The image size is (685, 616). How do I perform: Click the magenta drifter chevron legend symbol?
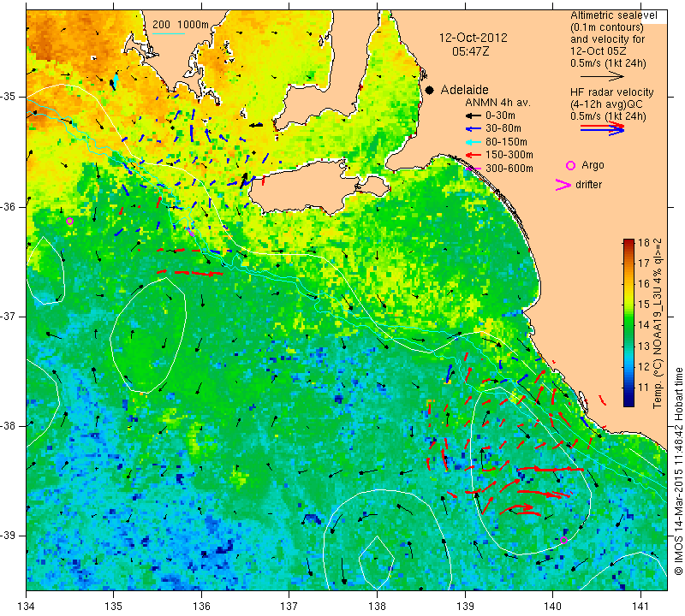(x=563, y=185)
